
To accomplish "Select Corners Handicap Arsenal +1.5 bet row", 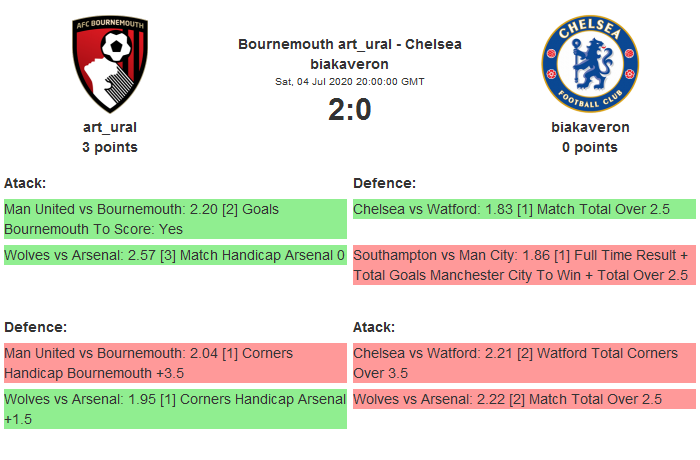I will coord(175,409).
